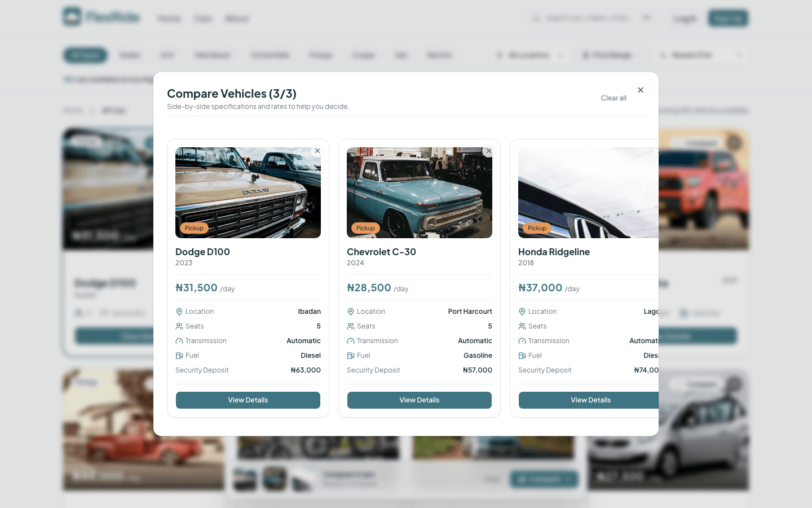812x508 pixels.
Task: Click the ₦63,000 security deposit value
Action: click(306, 370)
